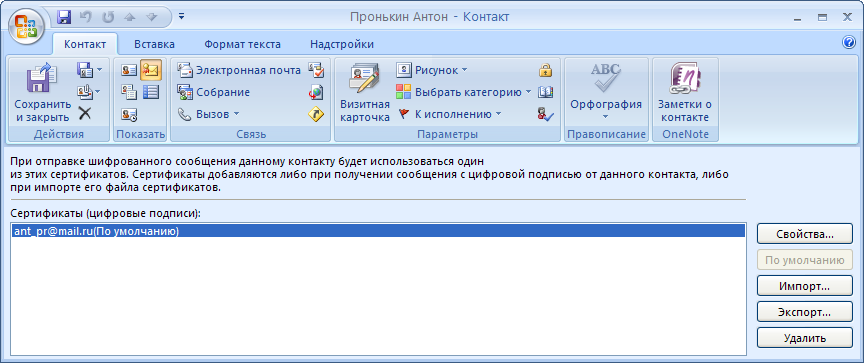This screenshot has width=865, height=364.
Task: Show the General contact card view
Action: pos(129,70)
